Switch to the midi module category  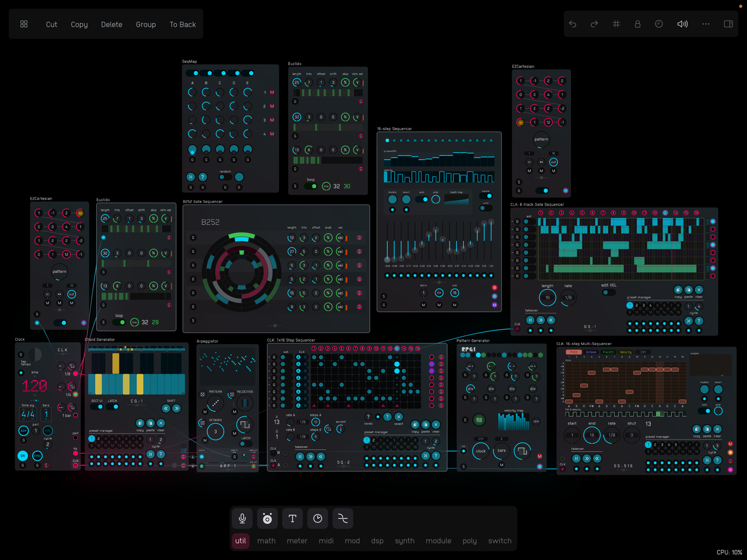(326, 541)
